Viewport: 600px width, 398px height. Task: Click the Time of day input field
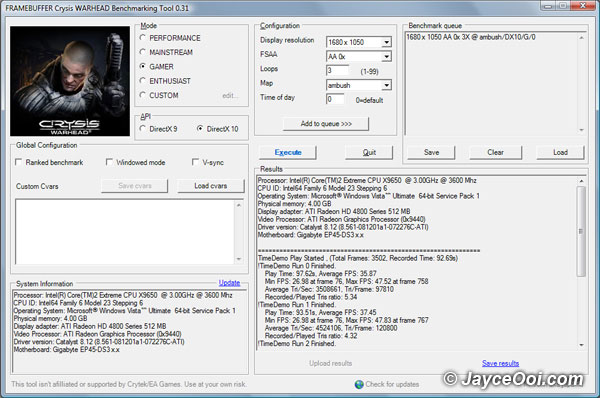coord(335,100)
